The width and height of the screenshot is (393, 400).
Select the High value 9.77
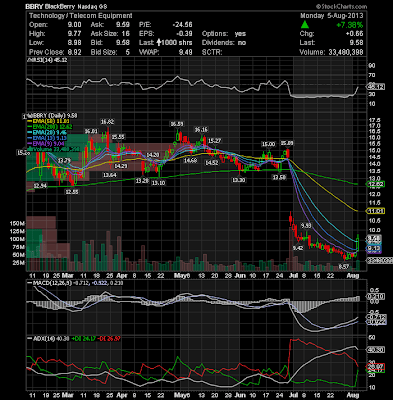pyautogui.click(x=75, y=34)
